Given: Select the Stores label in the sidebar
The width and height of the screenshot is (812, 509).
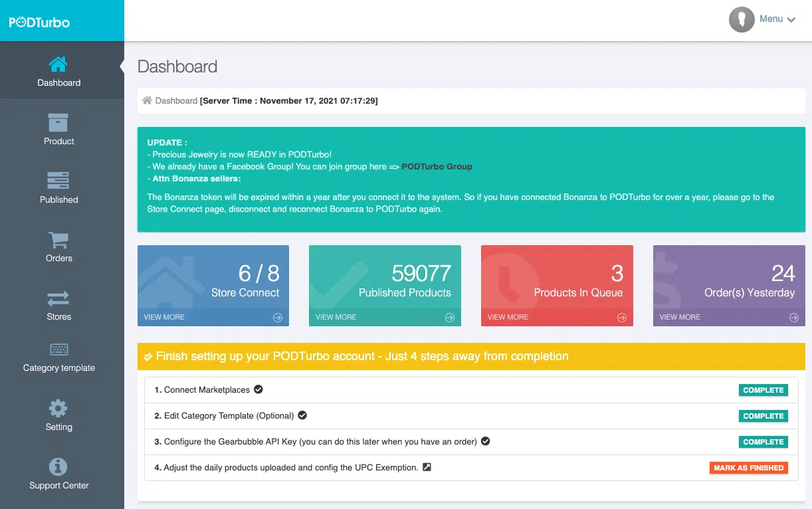Looking at the screenshot, I should [x=59, y=317].
